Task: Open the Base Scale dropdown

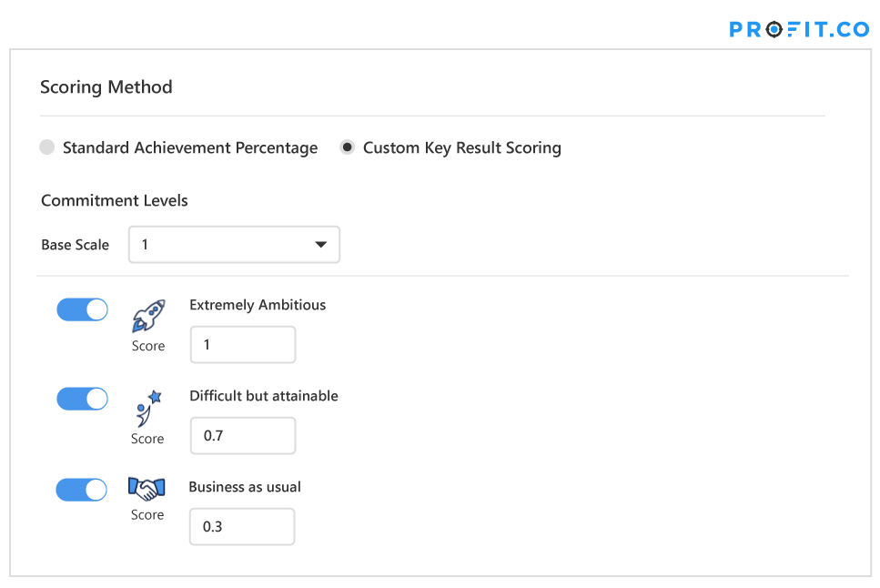Action: (x=234, y=244)
